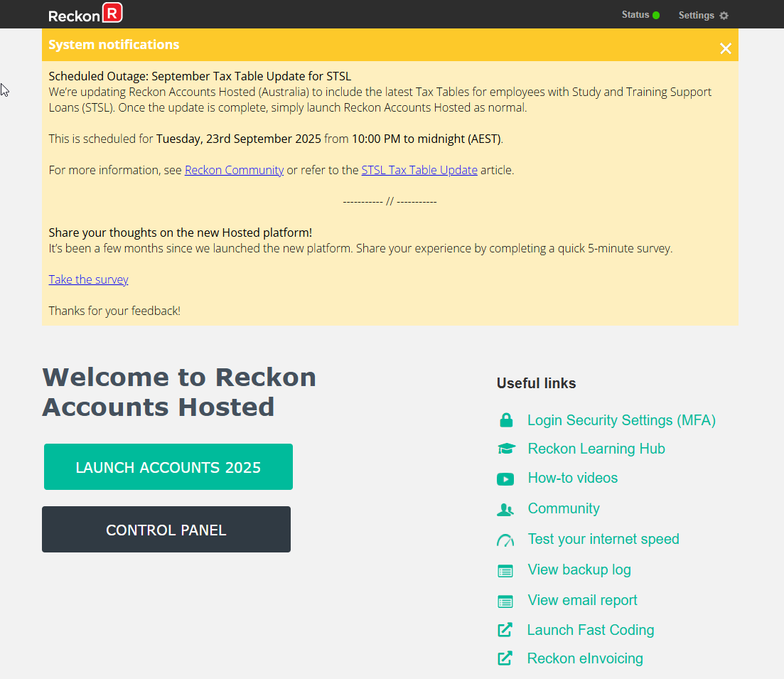Click the Welcome to Reckon Accounts Hosted heading
Viewport: 784px width, 679px height.
coord(179,392)
